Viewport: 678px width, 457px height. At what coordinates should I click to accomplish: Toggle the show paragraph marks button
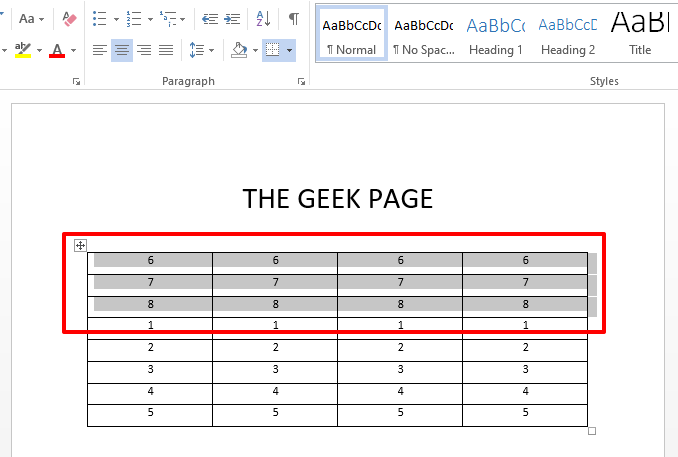293,18
